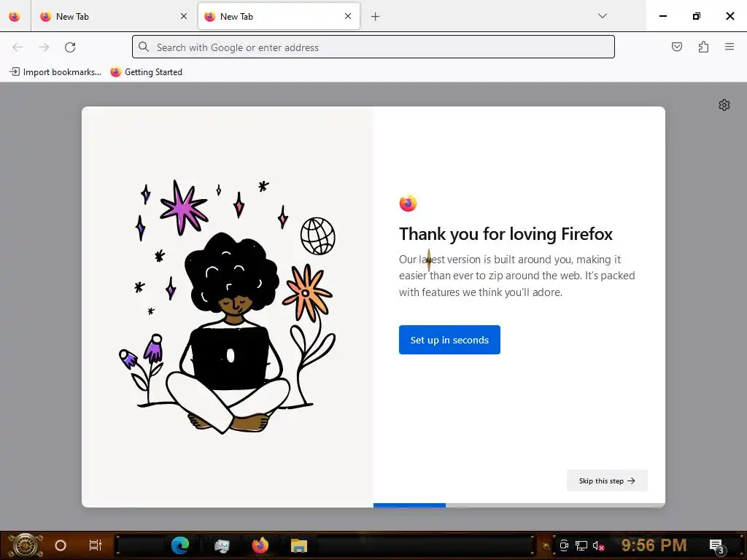The height and width of the screenshot is (560, 747).
Task: Click the onboarding progress bar
Action: pos(519,505)
